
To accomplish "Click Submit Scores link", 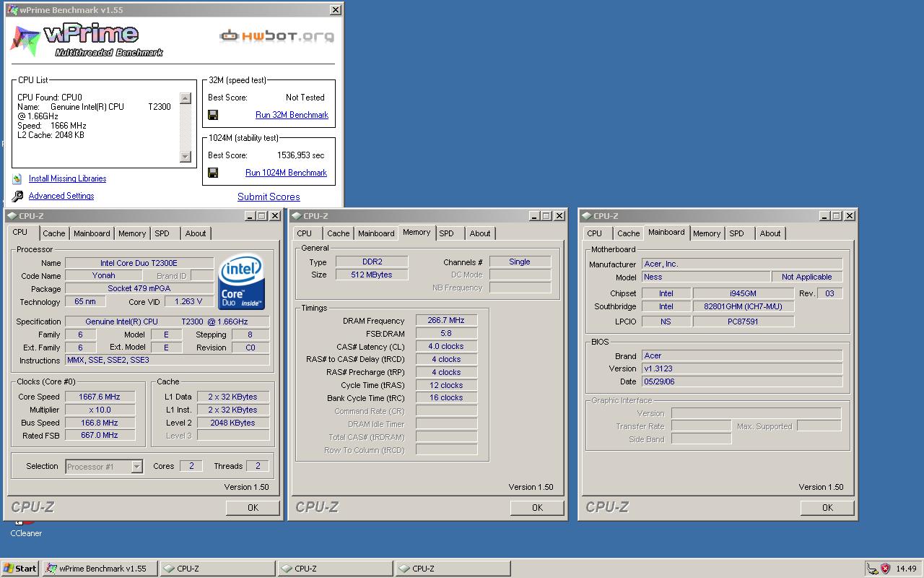I will coord(269,197).
